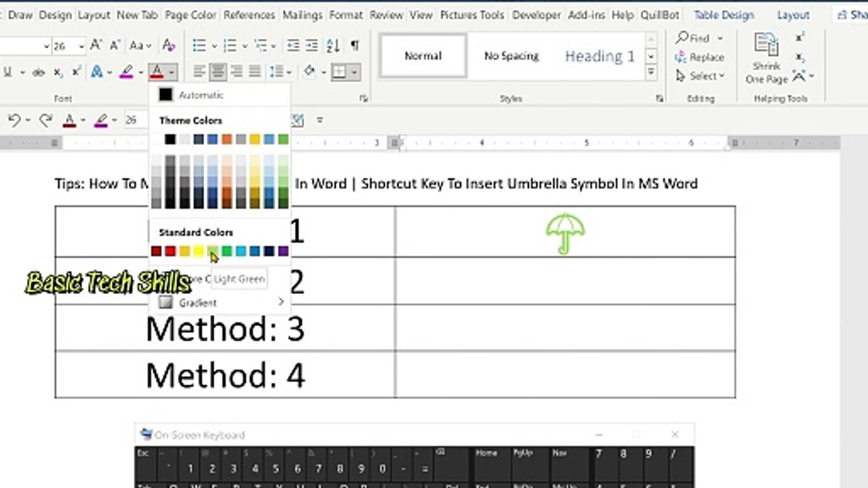The width and height of the screenshot is (868, 488).
Task: Click Redo in Quick Access Toolbar
Action: tap(45, 120)
